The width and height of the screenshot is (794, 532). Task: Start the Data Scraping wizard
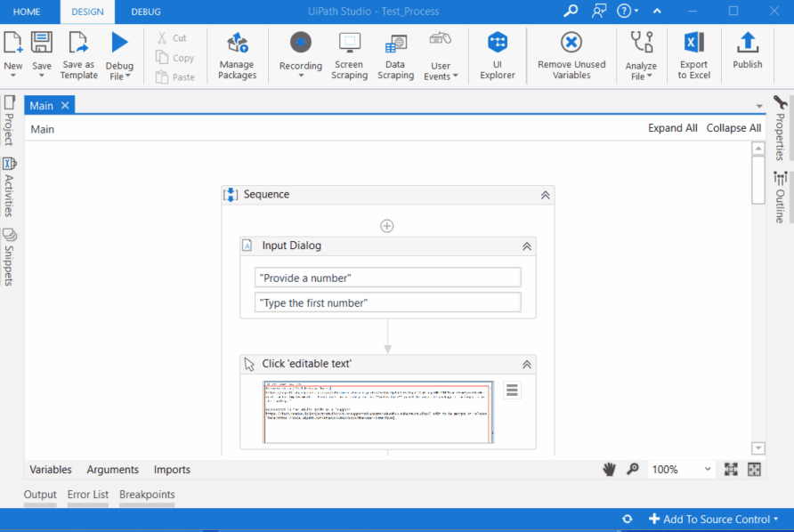click(x=395, y=55)
